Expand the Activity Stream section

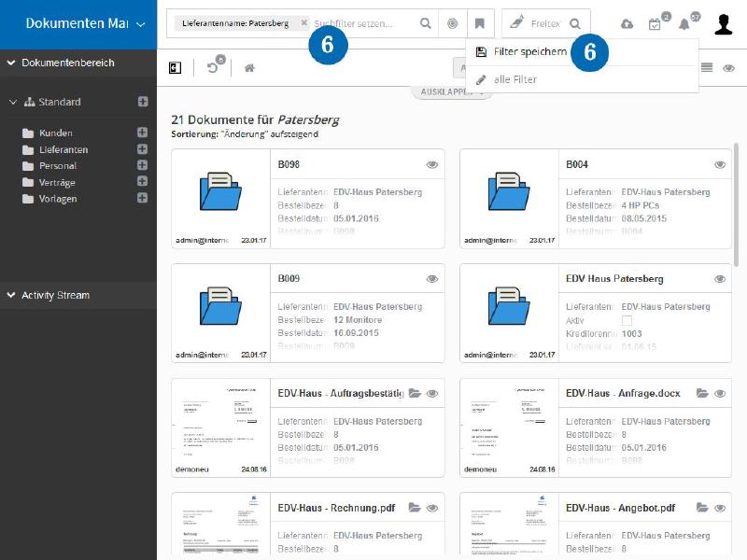11,295
